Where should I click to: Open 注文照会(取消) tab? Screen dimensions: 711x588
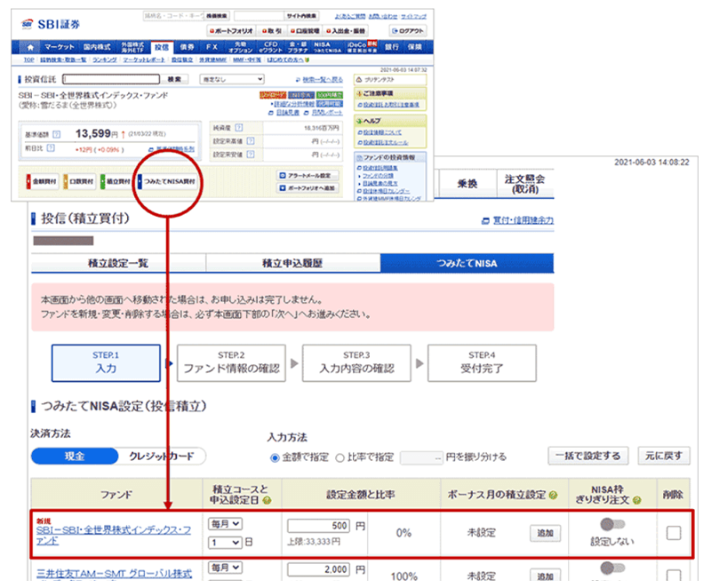[524, 184]
